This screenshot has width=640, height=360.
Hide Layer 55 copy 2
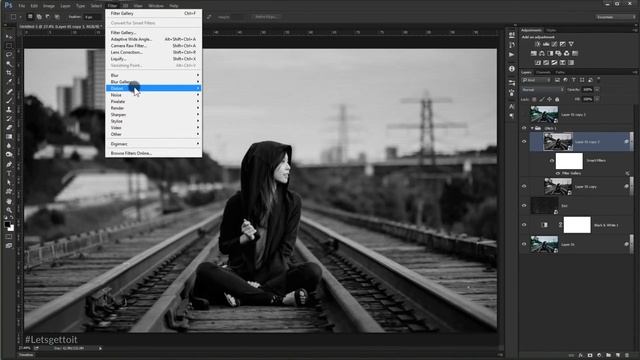(524, 142)
